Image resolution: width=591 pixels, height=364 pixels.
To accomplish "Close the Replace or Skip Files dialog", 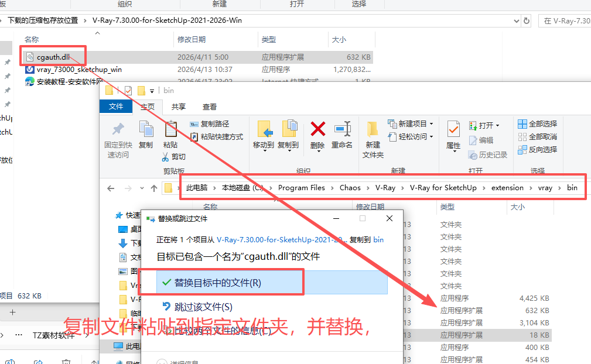I will (x=390, y=218).
